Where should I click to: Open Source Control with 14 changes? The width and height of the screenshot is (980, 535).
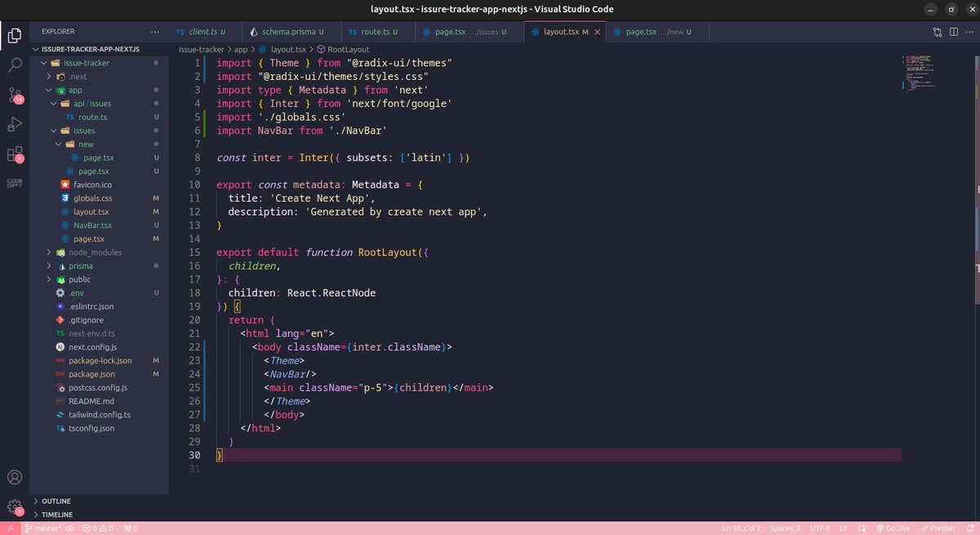pos(15,95)
